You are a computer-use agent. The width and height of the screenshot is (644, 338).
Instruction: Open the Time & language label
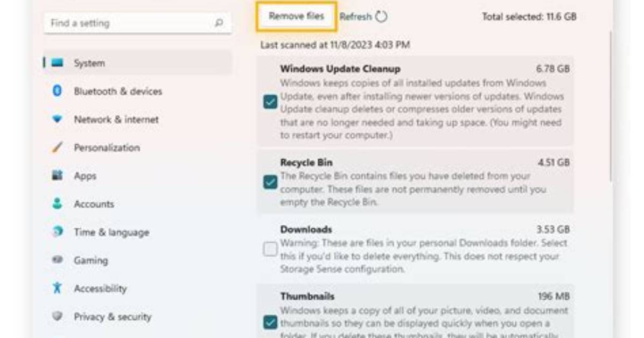pos(111,232)
